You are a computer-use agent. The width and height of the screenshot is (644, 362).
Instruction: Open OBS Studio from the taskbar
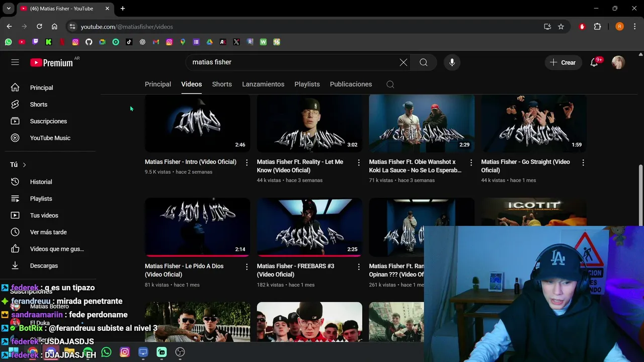pos(180,352)
